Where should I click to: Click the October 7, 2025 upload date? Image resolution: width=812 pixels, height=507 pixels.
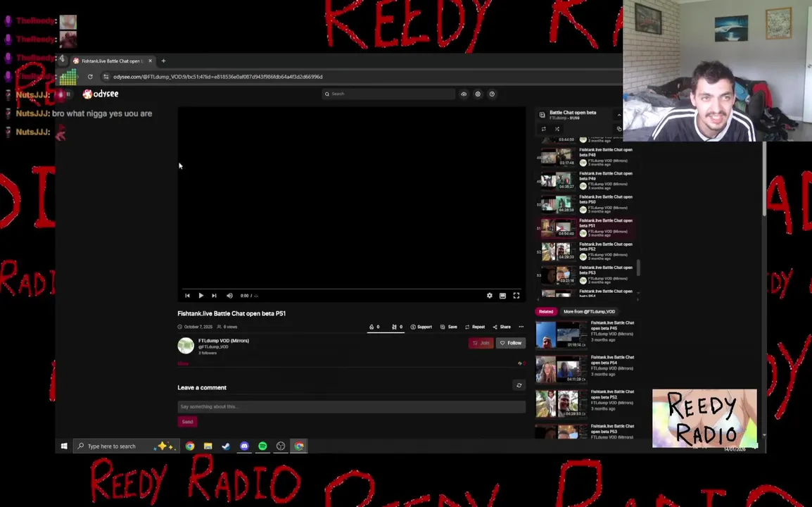198,327
